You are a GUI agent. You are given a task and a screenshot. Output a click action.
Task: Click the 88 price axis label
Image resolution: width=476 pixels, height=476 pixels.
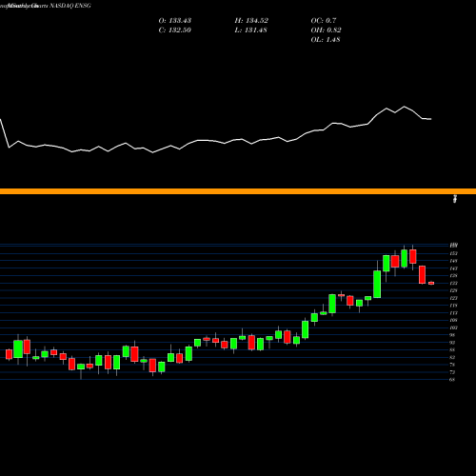[x=452, y=350]
